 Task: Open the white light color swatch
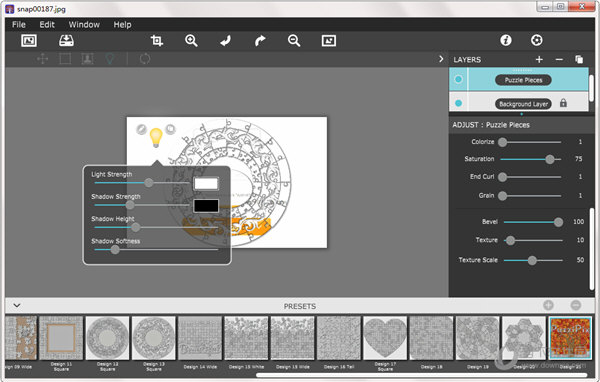coord(206,184)
